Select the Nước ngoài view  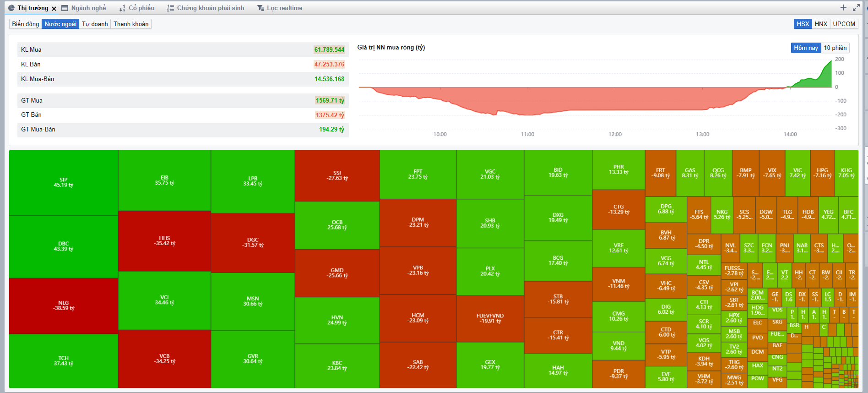[x=60, y=24]
